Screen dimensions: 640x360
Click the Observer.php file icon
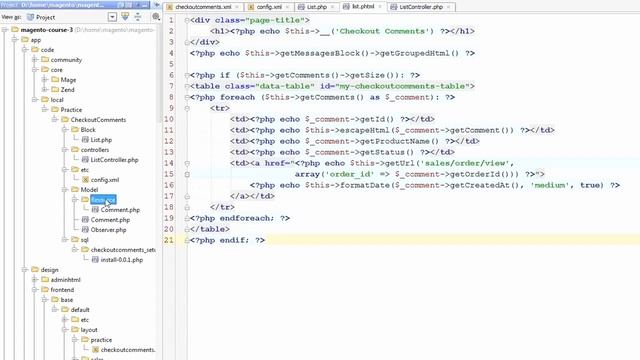point(85,230)
